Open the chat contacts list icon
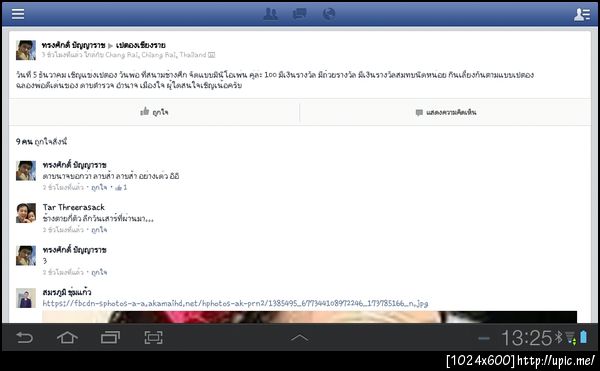 click(x=582, y=15)
